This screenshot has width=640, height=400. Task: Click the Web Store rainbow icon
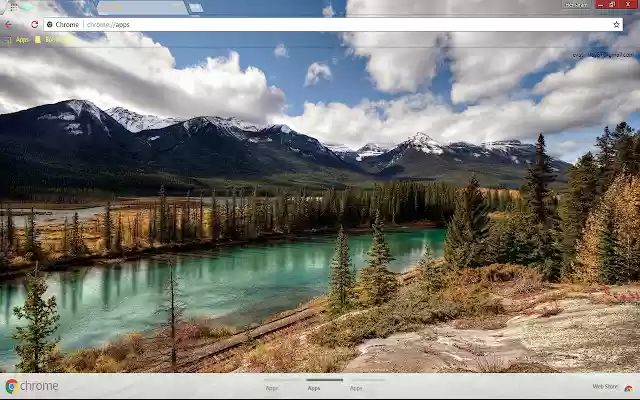pos(628,387)
